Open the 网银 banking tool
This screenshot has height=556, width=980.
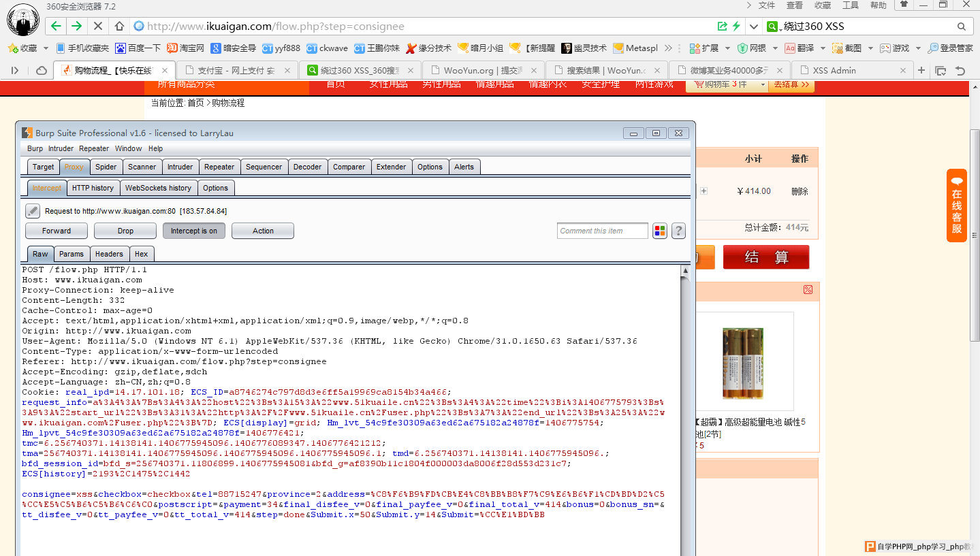click(751, 48)
